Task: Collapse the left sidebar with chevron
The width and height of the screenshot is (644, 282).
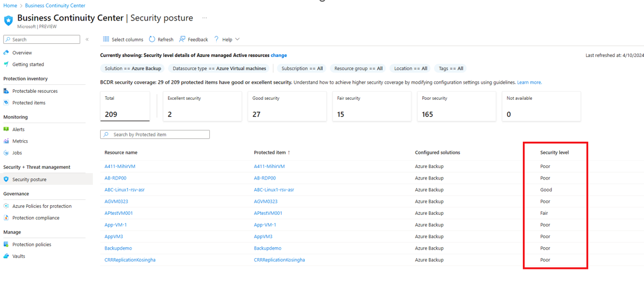Action: (x=87, y=39)
